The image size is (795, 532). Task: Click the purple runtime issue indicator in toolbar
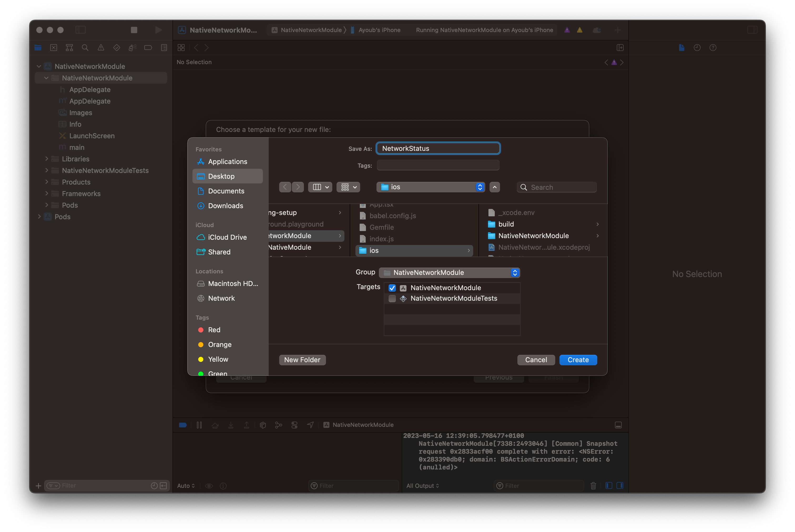567,30
